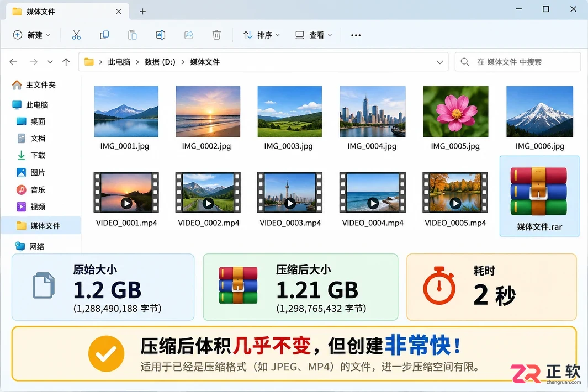Screen dimensions: 588x392
Task: Click the Copy icon in toolbar
Action: tap(104, 35)
